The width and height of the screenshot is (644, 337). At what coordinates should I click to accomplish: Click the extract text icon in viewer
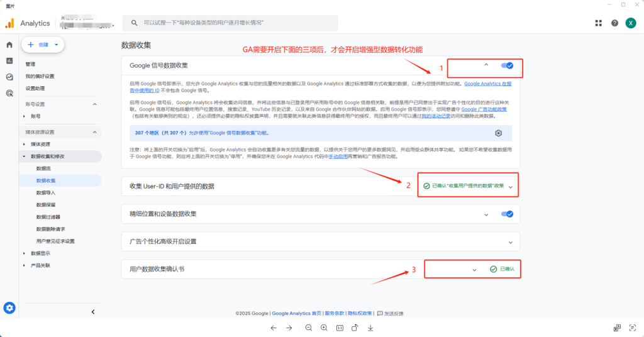coord(633,328)
